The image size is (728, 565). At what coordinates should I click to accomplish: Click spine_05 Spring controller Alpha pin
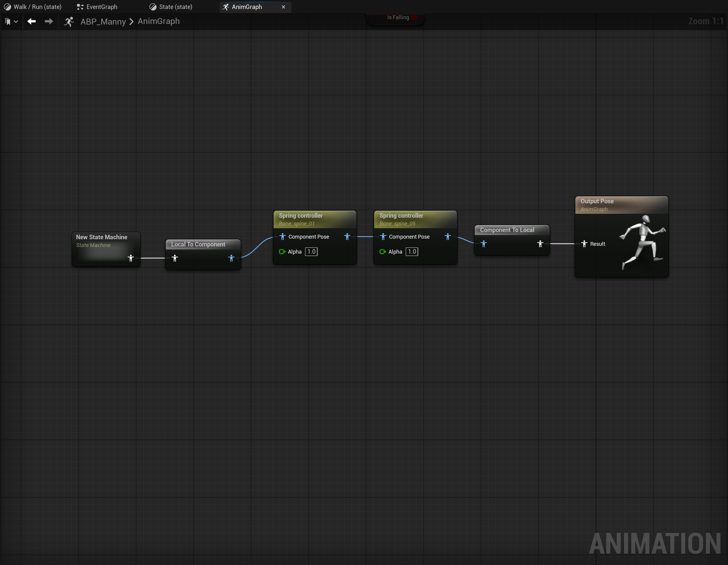[x=382, y=252]
